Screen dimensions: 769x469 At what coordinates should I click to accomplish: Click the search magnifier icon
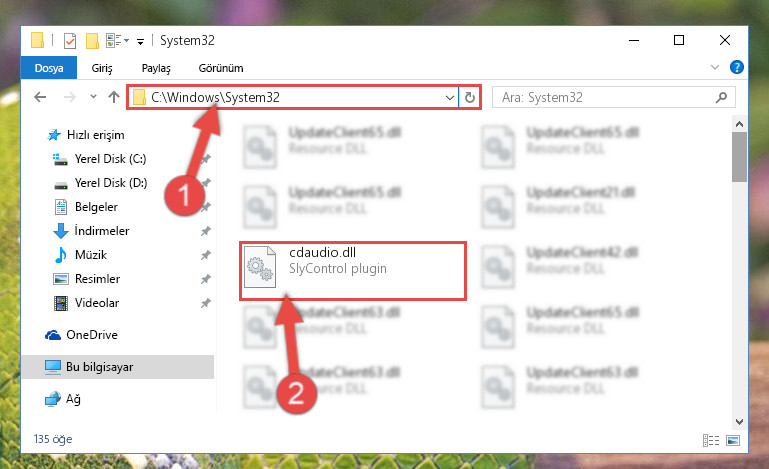721,98
